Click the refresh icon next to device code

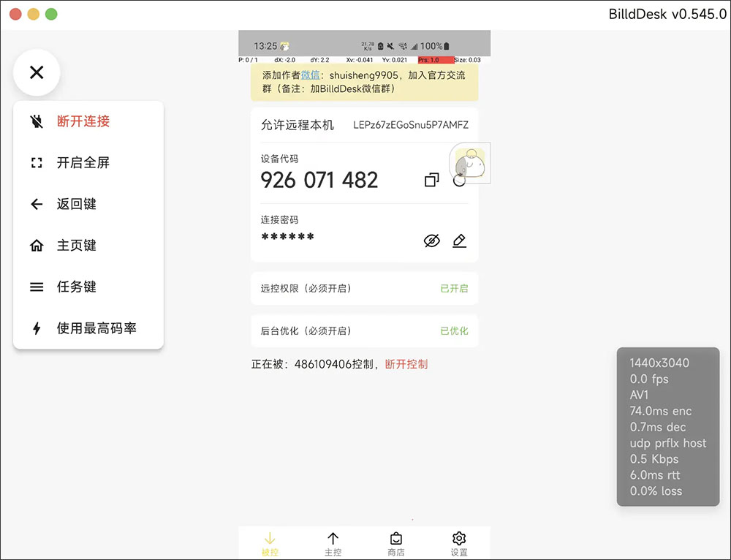[459, 181]
